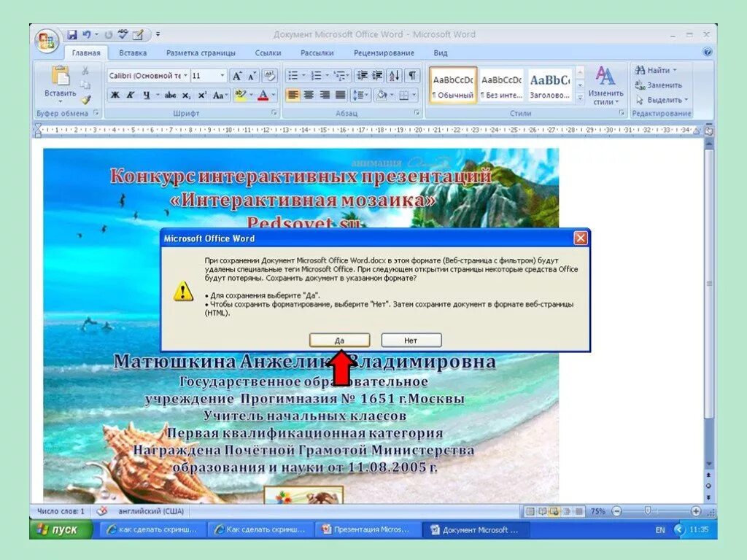Open the Borders dropdown
Viewport: 747px width, 560px height.
coord(413,96)
